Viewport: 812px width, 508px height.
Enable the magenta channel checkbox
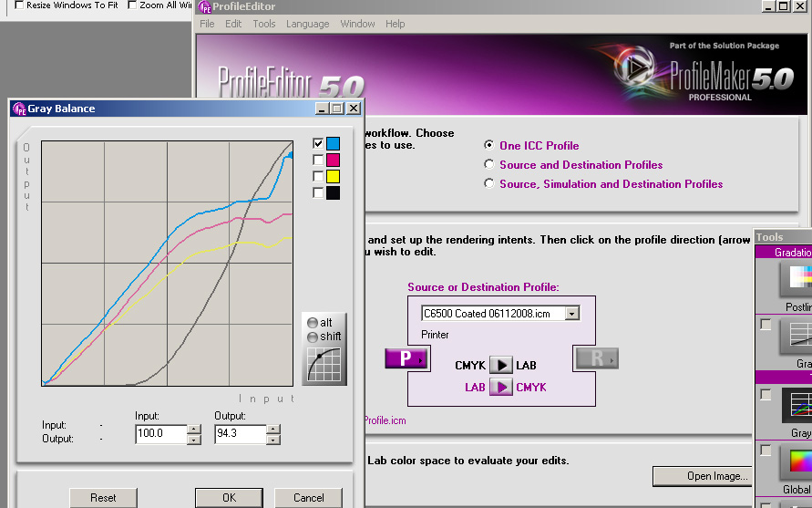(318, 161)
